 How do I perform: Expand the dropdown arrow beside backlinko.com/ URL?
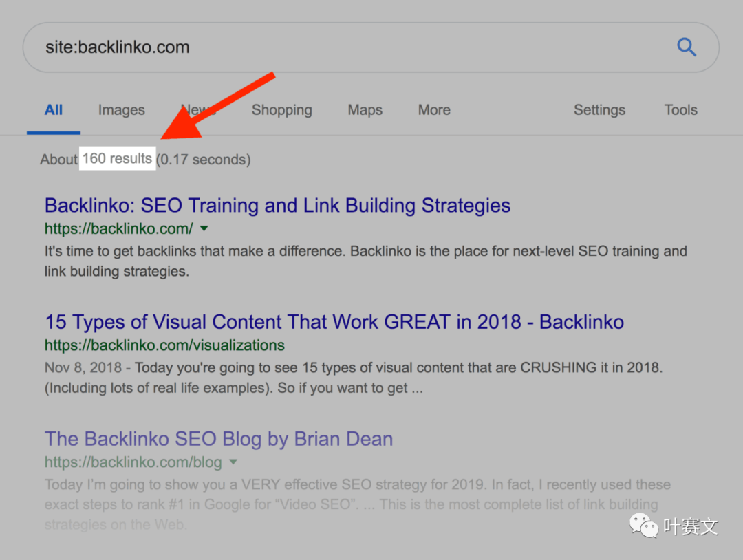(204, 228)
